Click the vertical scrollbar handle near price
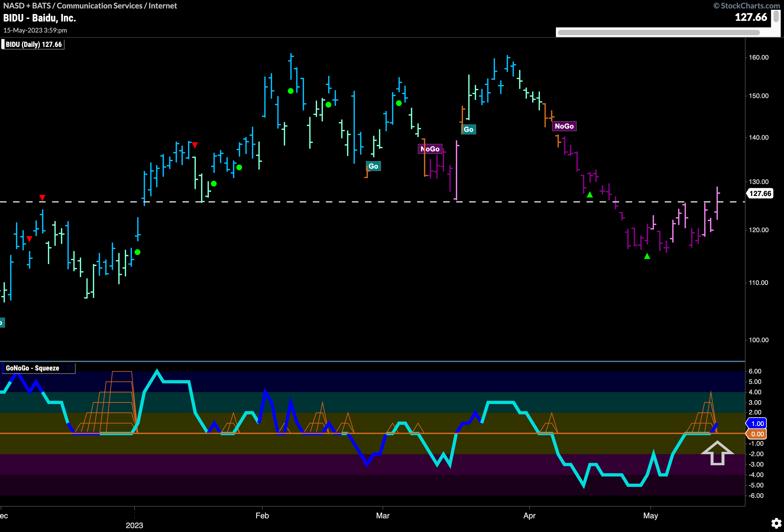The width and height of the screenshot is (784, 532). click(x=776, y=16)
